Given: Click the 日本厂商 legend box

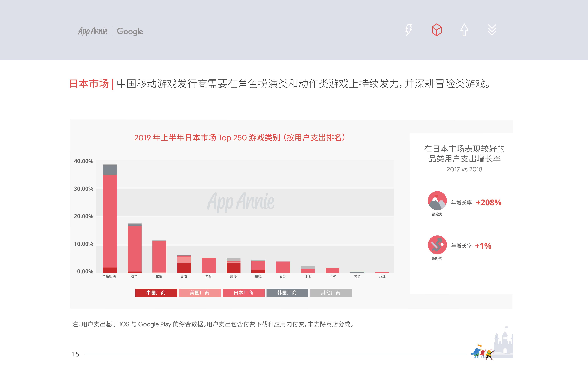Looking at the screenshot, I should [243, 293].
